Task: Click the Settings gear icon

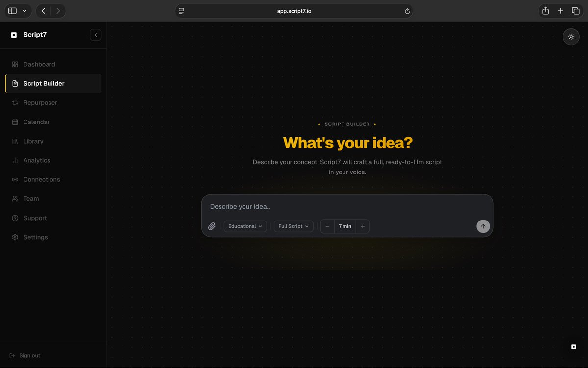Action: click(x=15, y=237)
